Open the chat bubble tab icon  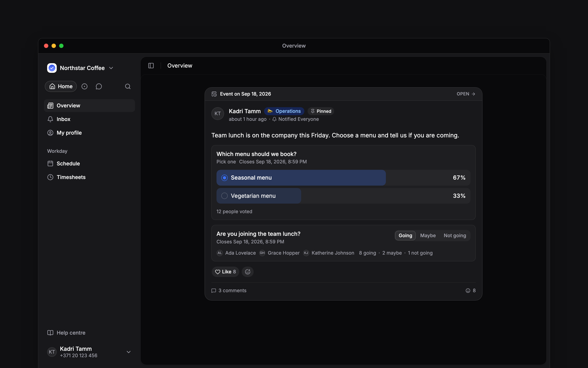click(x=99, y=86)
